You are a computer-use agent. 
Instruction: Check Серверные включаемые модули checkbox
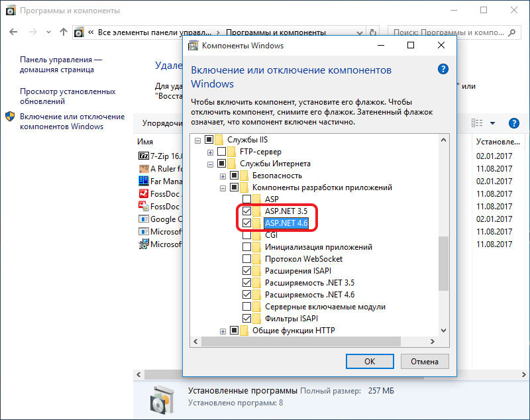click(246, 307)
